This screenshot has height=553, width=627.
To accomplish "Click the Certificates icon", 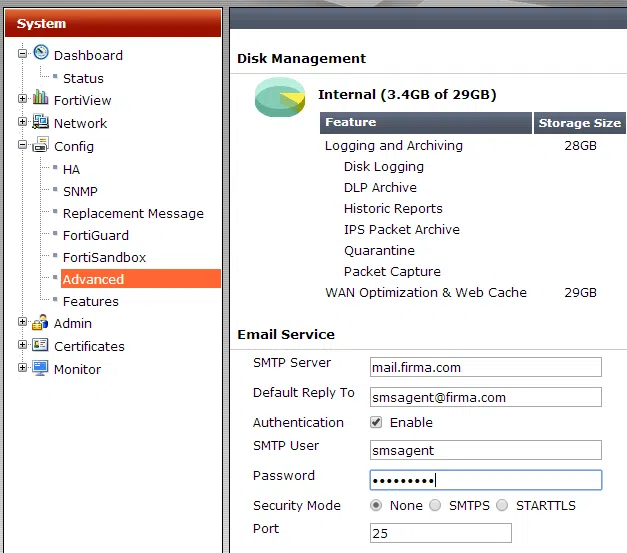I will point(41,345).
